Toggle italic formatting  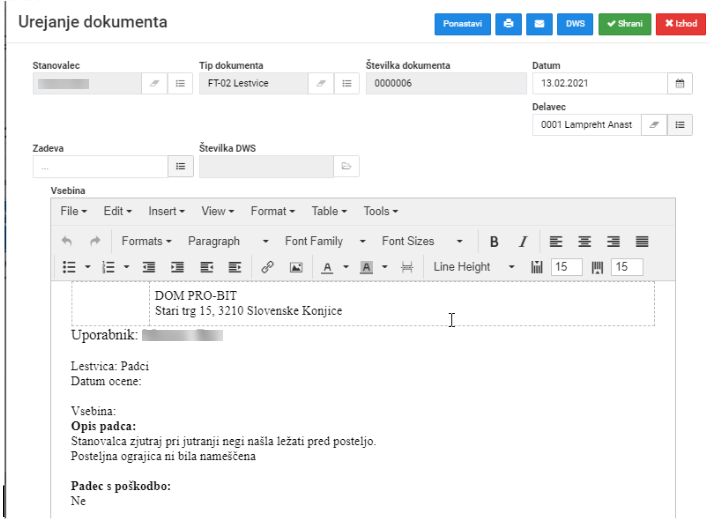pyautogui.click(x=523, y=242)
